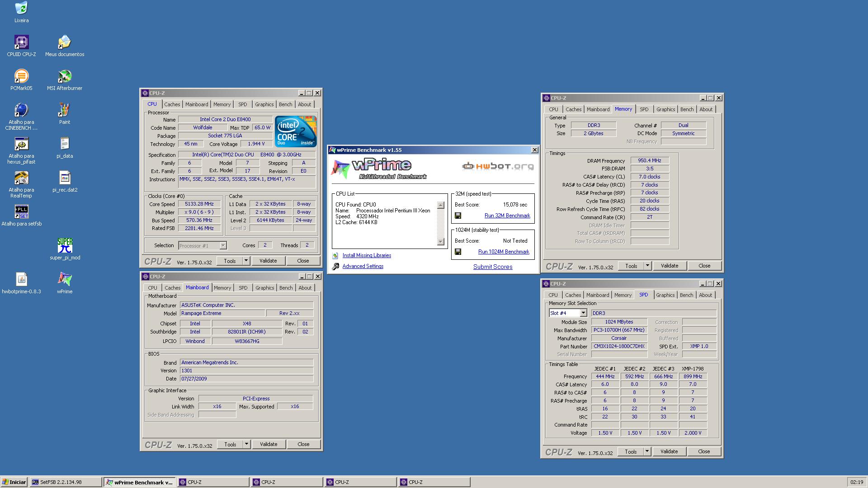Click the Advanced Settings wrench icon
The width and height of the screenshot is (868, 488).
point(335,267)
